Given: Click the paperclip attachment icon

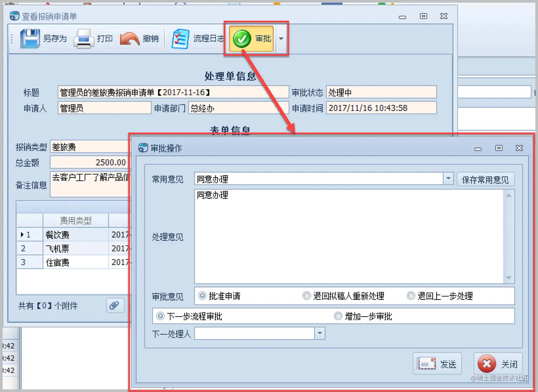Looking at the screenshot, I should tap(115, 305).
